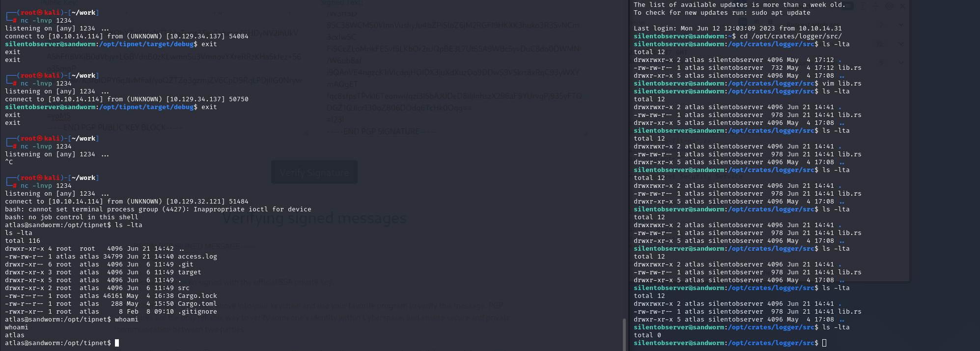Click the connection line ending in 54084
980x351 pixels.
[127, 36]
